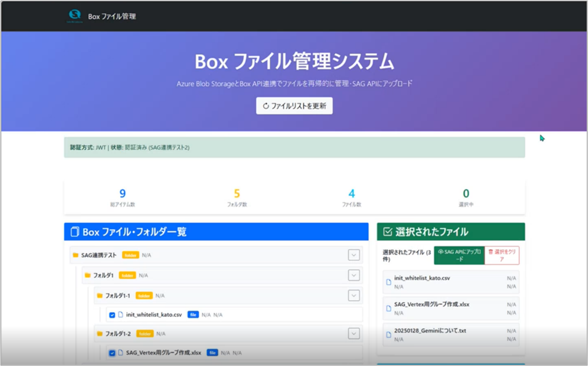The image size is (588, 366).
Task: Collapse the フォルダ1-2 folder
Action: click(353, 333)
